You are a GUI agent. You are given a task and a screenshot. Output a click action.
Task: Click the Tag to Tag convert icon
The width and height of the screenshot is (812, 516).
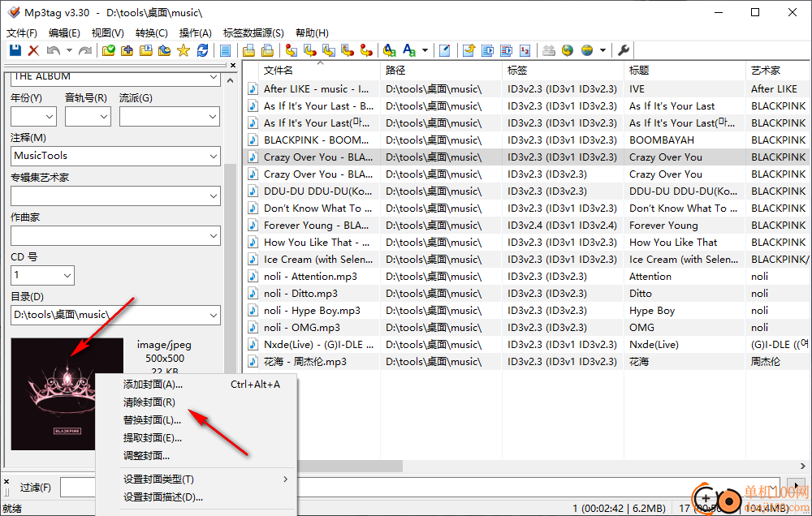click(x=366, y=50)
